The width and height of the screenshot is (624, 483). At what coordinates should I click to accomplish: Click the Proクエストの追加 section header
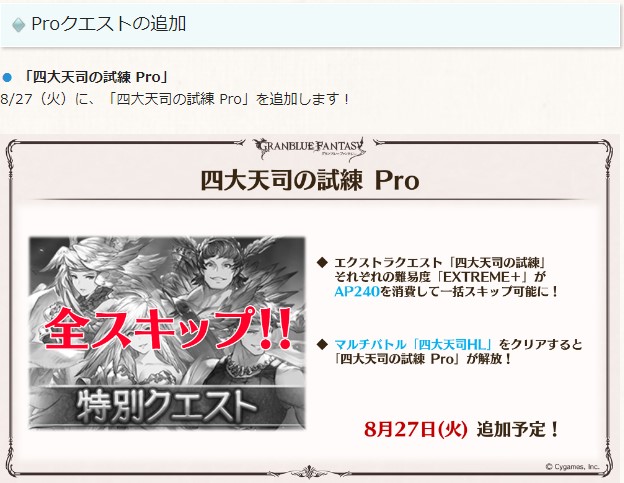click(310, 25)
